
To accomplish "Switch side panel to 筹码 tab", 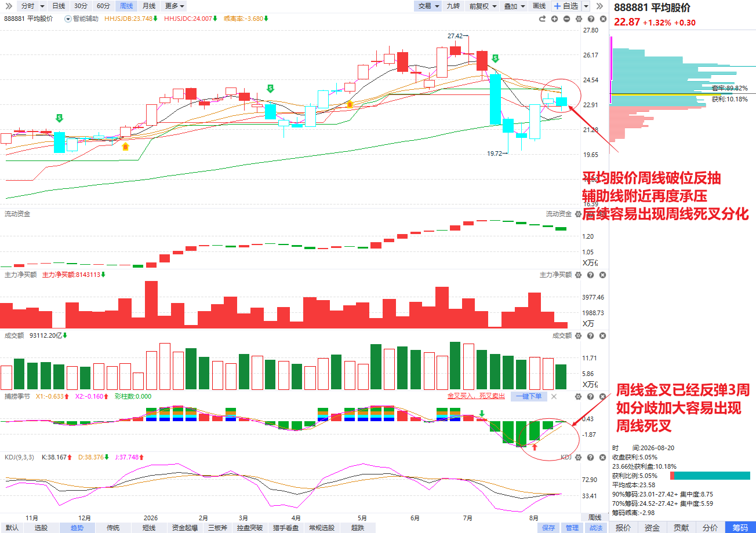I will [x=740, y=528].
